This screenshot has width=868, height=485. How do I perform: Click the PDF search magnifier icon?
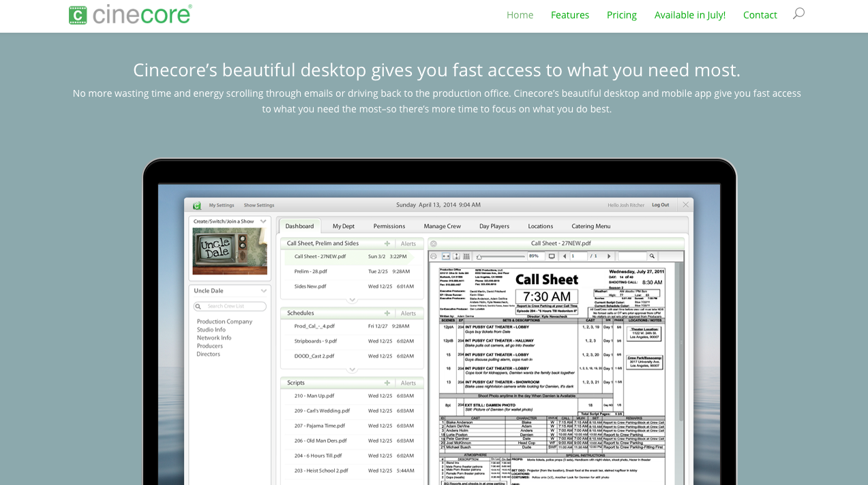(652, 256)
